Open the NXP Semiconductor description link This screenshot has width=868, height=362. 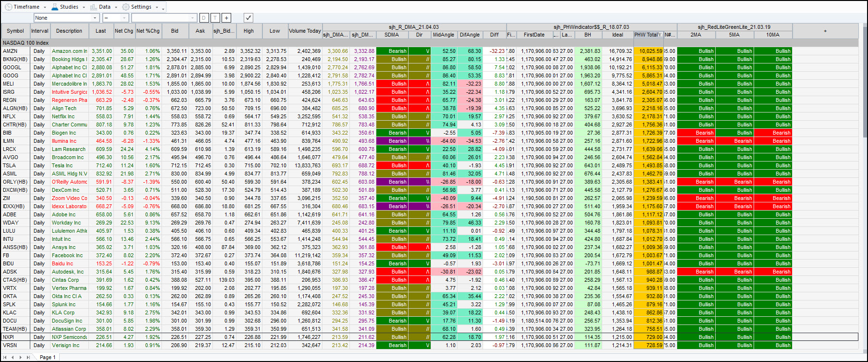click(x=70, y=337)
